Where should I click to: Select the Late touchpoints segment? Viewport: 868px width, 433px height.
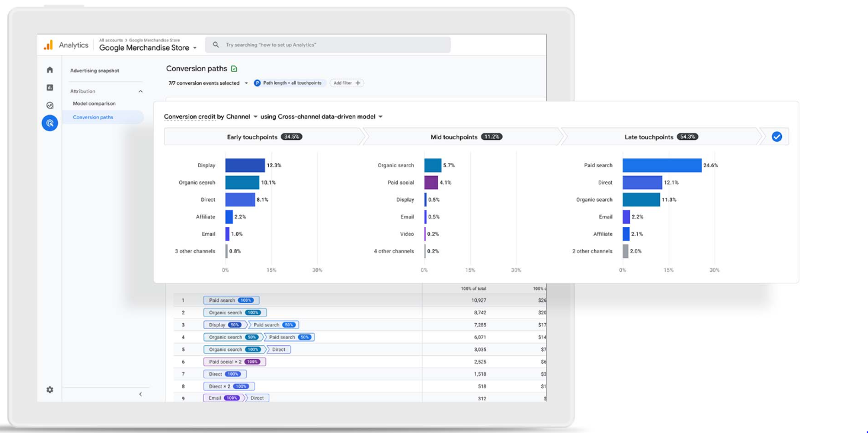point(660,137)
